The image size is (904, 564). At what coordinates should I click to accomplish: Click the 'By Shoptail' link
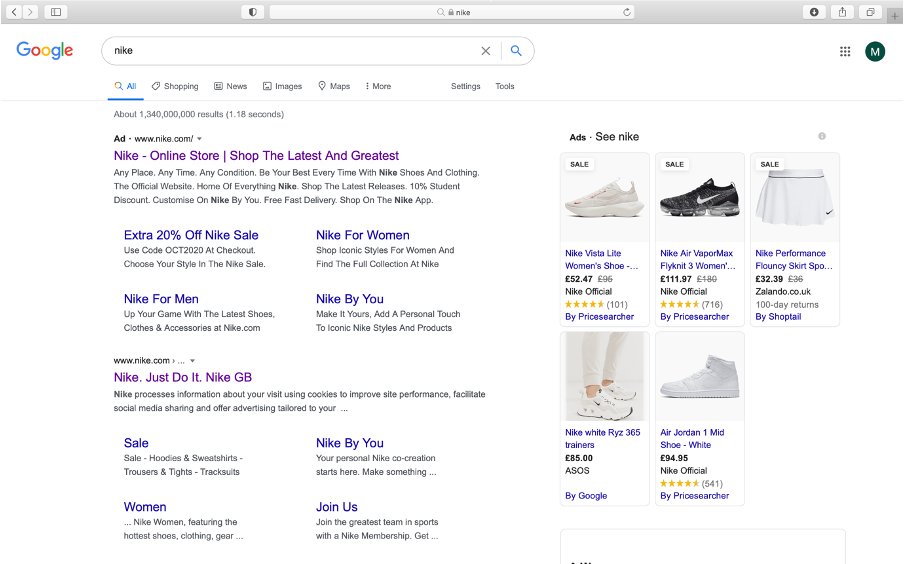pos(778,317)
